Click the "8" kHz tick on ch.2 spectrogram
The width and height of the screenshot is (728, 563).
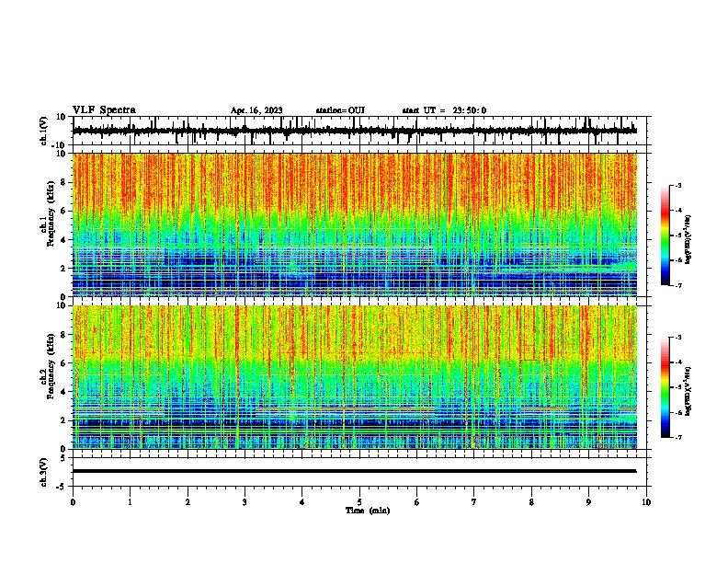pos(63,335)
